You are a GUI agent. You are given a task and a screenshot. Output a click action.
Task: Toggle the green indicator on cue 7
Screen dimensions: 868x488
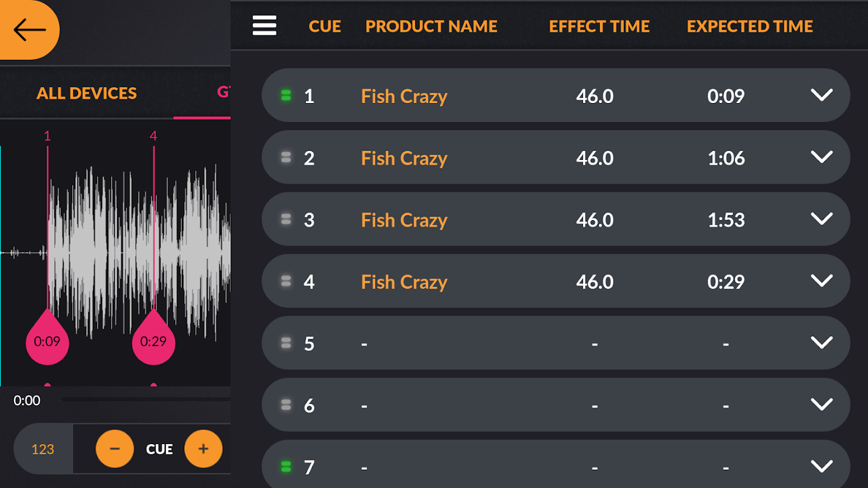286,467
